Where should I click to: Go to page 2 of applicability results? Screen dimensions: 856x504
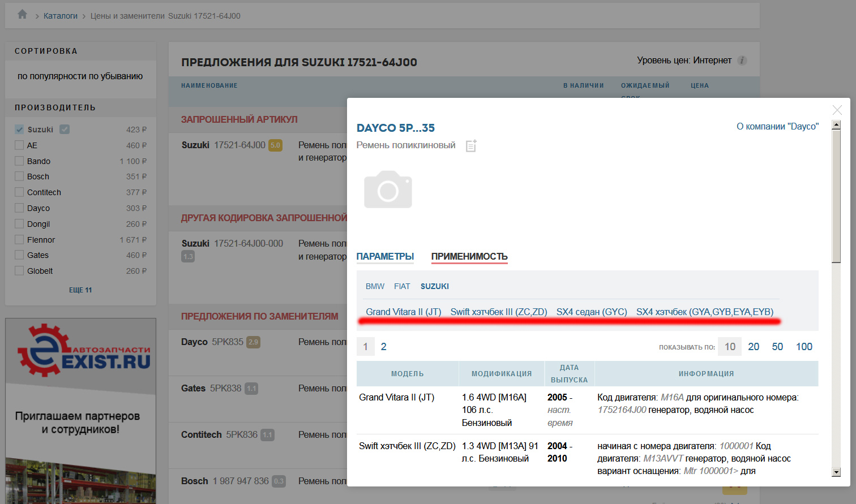pos(383,347)
